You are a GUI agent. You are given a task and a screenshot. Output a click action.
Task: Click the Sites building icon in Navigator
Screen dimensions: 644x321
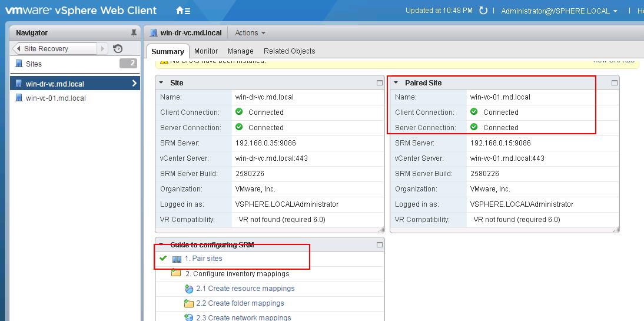tap(18, 64)
